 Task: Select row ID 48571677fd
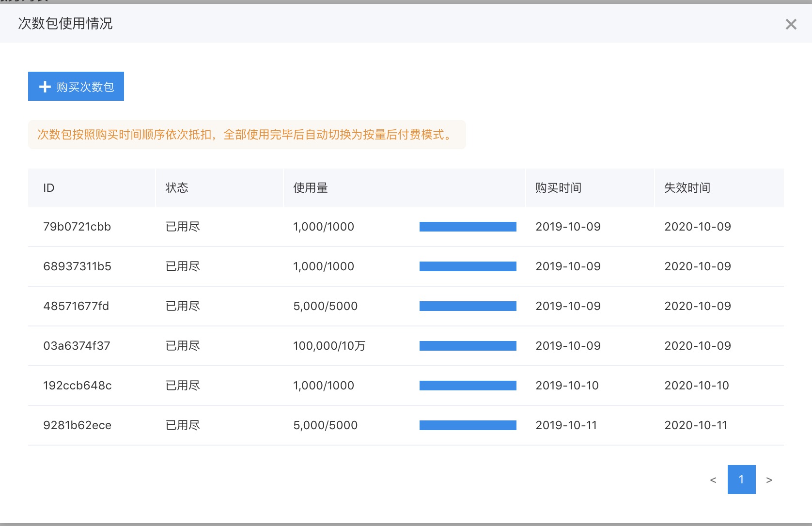[76, 306]
